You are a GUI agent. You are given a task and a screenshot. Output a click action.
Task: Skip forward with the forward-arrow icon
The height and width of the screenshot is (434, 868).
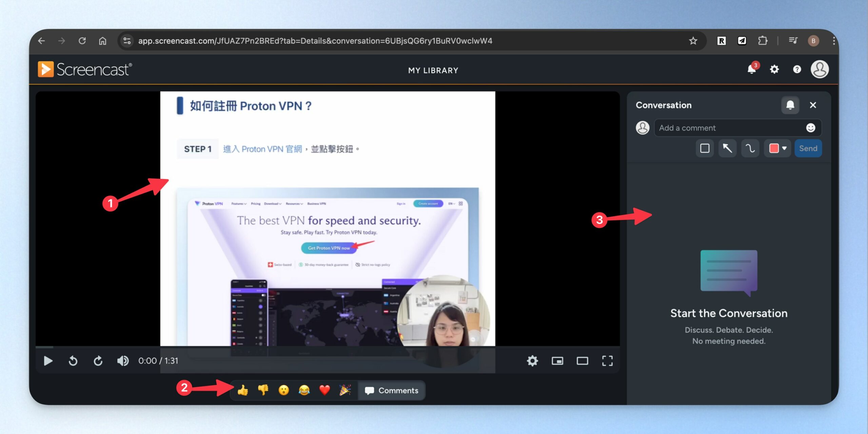(x=98, y=361)
